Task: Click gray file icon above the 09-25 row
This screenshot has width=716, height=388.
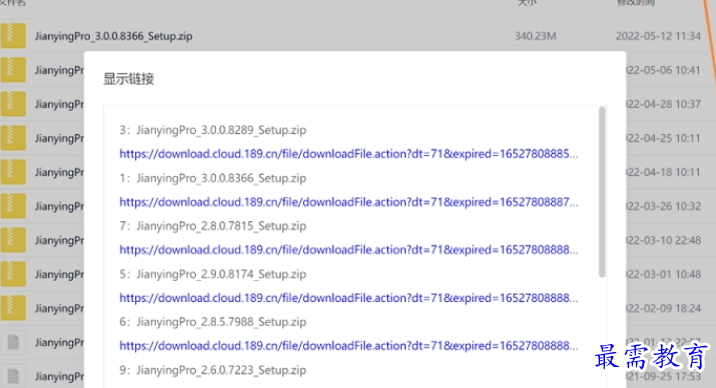Action: click(13, 342)
